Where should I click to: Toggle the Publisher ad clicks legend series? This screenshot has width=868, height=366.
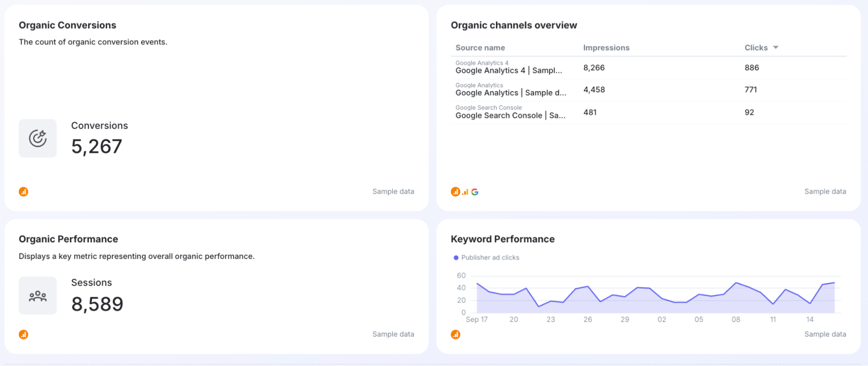[490, 257]
